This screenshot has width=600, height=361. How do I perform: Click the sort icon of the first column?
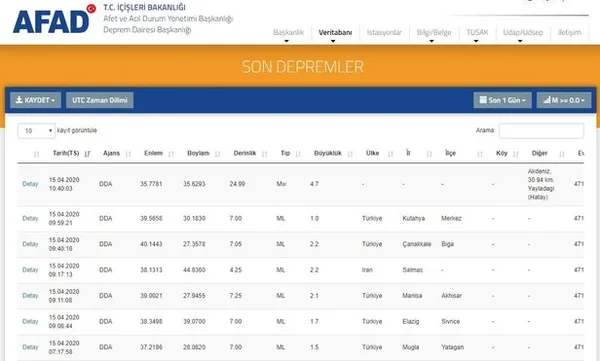[x=36, y=154]
